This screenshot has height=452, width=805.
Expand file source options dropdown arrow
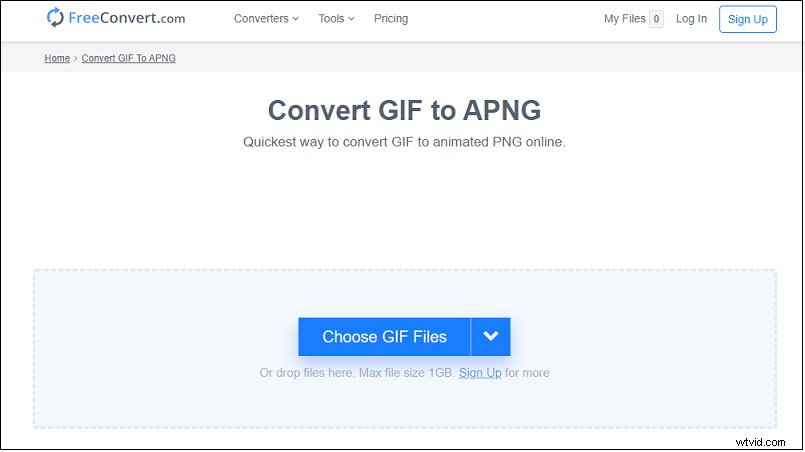(491, 336)
